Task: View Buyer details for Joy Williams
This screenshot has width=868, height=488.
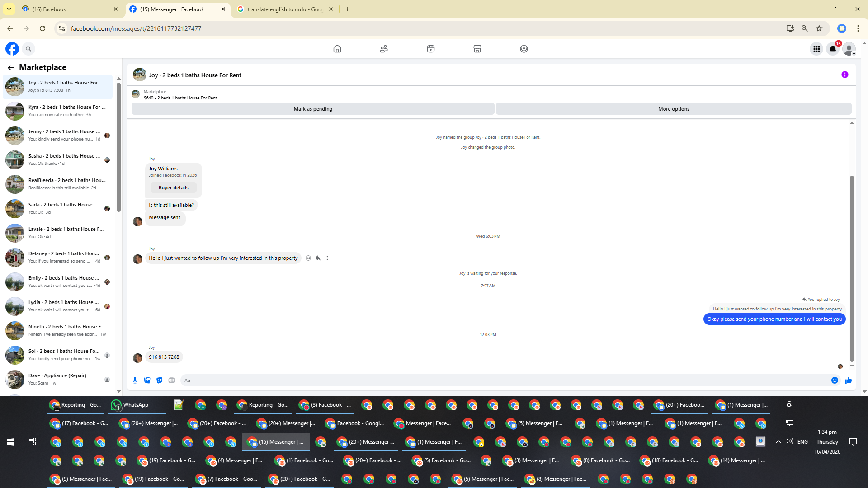Action: (174, 188)
